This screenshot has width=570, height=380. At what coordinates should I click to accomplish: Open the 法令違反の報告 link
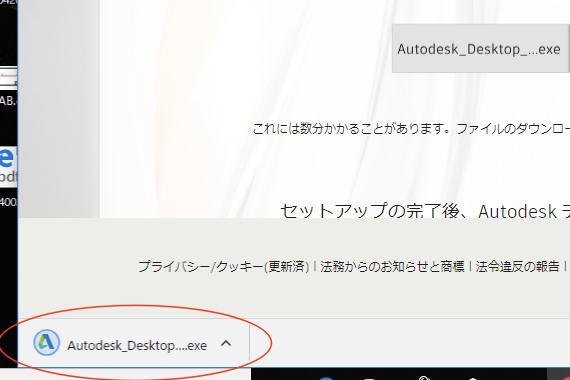pos(517,267)
